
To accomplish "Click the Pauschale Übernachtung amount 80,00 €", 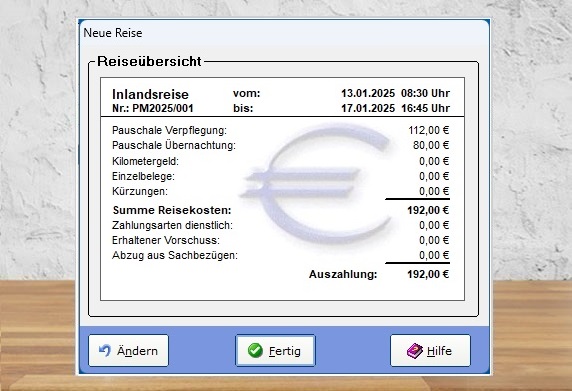I will (x=431, y=145).
